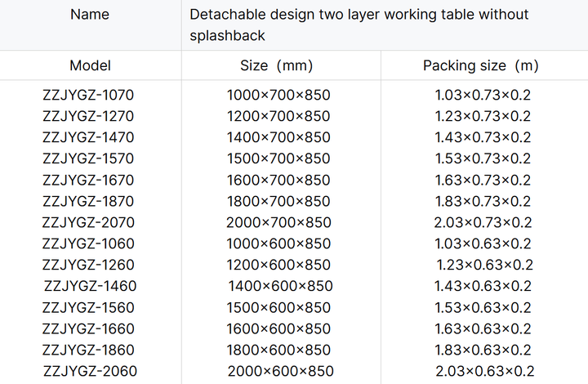Select the ZZJYGZ-1260 model text

(x=88, y=266)
